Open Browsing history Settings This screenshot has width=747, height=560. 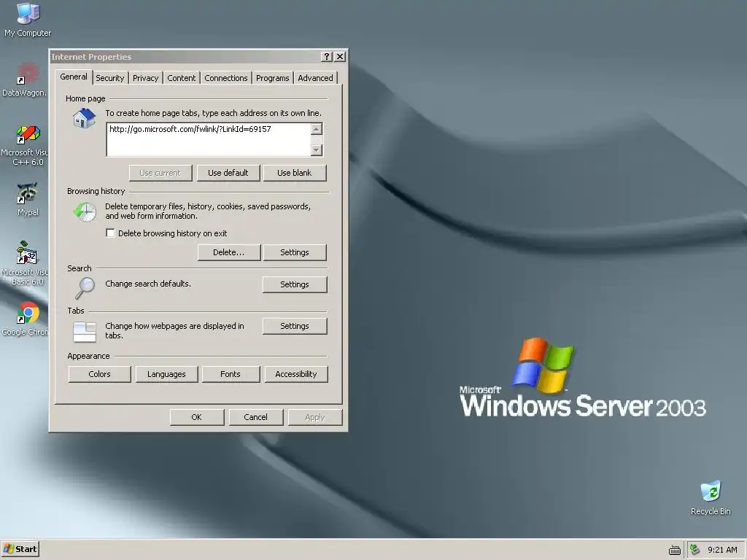click(295, 252)
